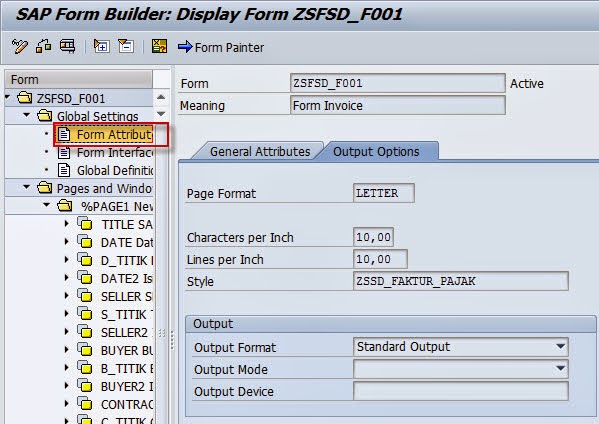The width and height of the screenshot is (599, 424).
Task: Expand the B_TITIK window node
Action: pos(67,367)
